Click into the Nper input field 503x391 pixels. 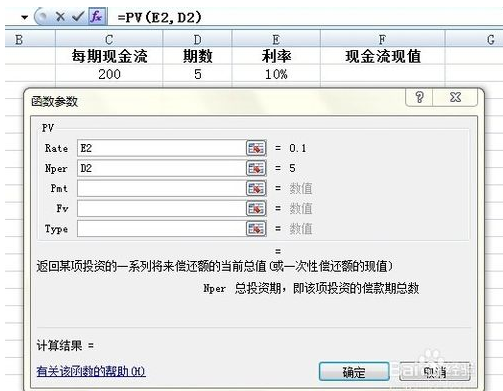(x=162, y=168)
